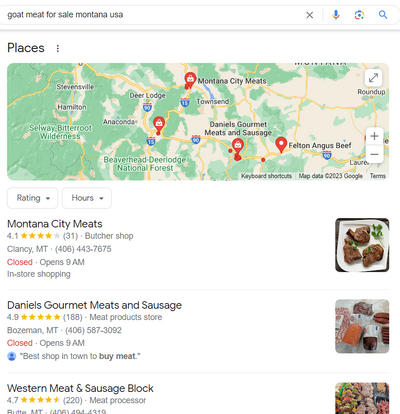Open Daniels Gourmet Meats and Sausage listing
Screen dimensions: 400x414
(x=94, y=305)
